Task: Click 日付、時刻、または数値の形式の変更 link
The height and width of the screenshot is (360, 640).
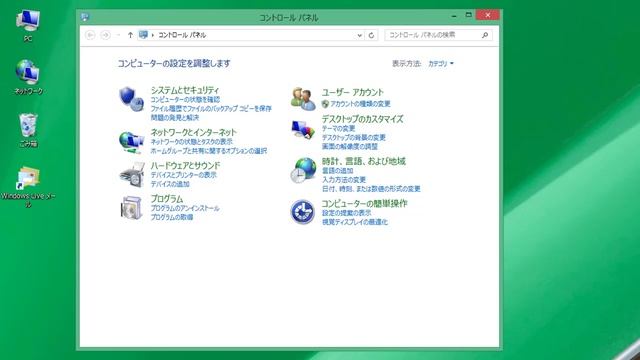Action: coord(371,189)
